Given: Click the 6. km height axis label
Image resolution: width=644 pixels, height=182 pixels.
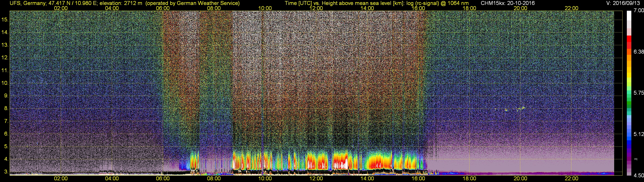Looking at the screenshot, I should (x=6, y=134).
